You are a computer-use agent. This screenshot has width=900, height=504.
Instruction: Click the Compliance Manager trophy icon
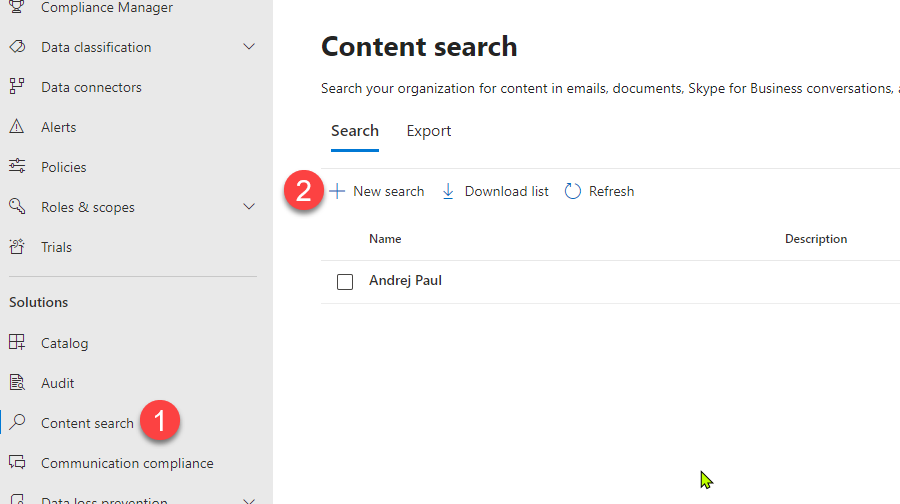[x=17, y=8]
